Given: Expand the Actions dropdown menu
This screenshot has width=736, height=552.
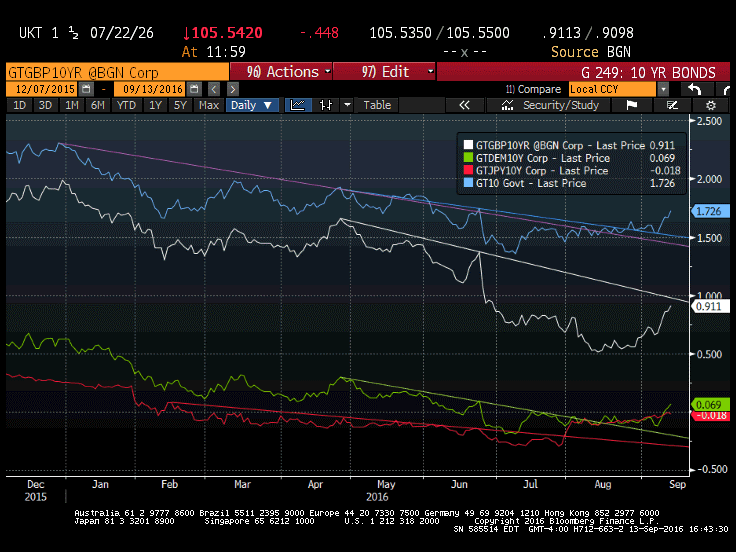Looking at the screenshot, I should click(282, 72).
